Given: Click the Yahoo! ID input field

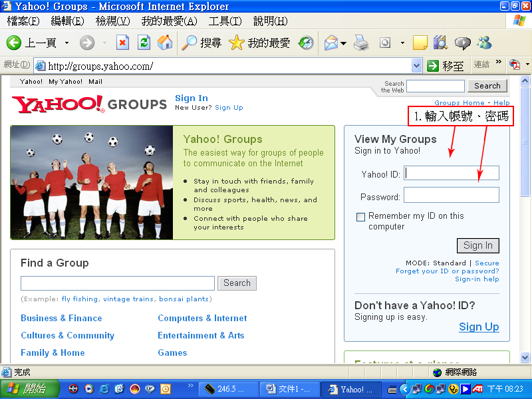Looking at the screenshot, I should pos(452,174).
